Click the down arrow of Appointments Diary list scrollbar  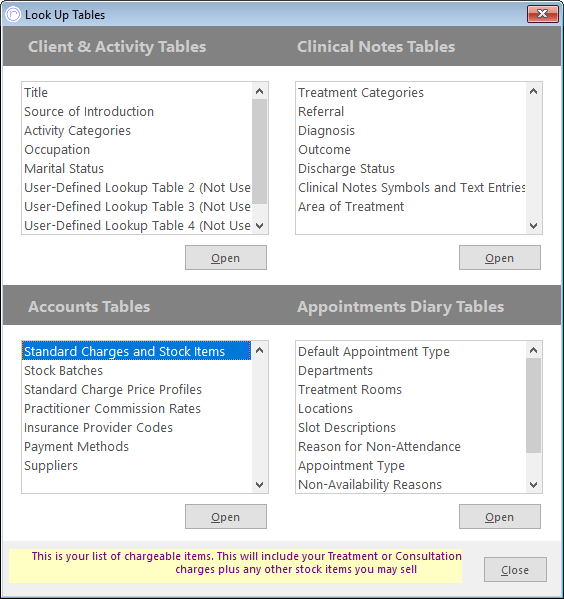coord(533,485)
